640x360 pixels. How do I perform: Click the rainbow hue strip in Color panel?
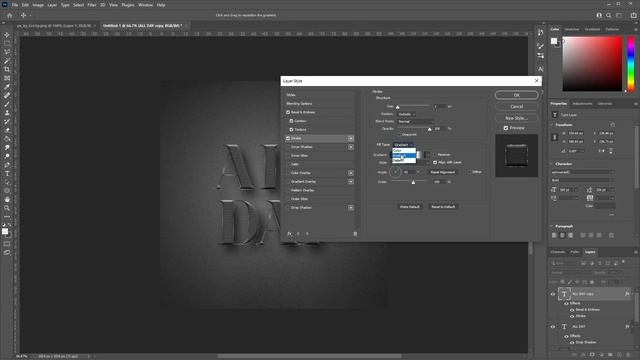(x=631, y=64)
